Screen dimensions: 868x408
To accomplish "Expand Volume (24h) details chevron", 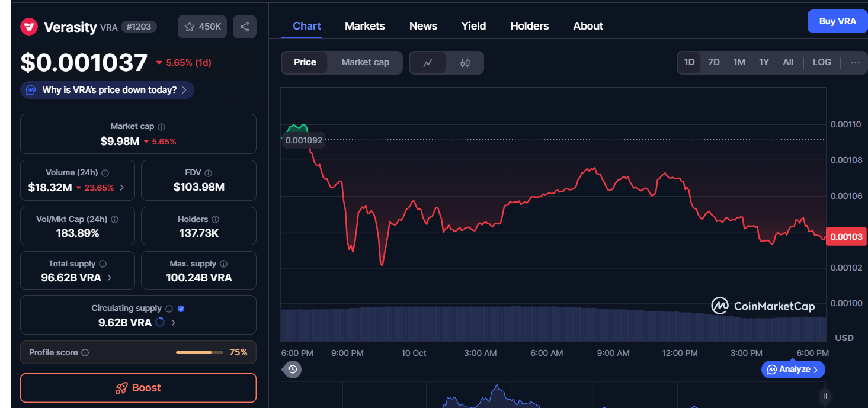I will point(122,188).
